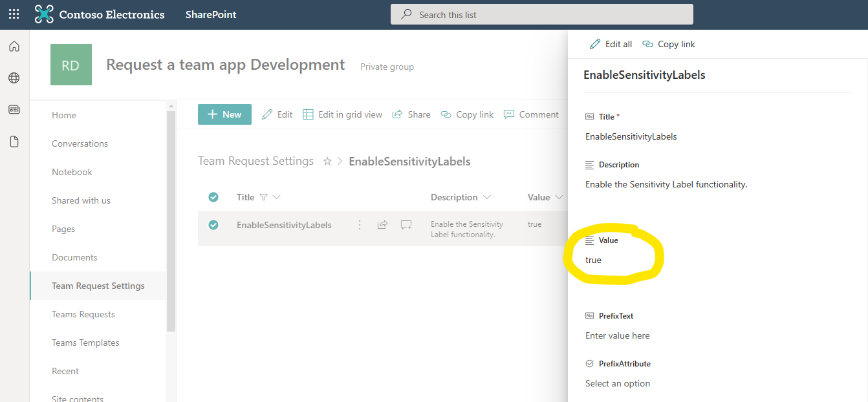Viewport: 868px width, 402px height.
Task: Click the RD site logo tile
Action: (71, 65)
